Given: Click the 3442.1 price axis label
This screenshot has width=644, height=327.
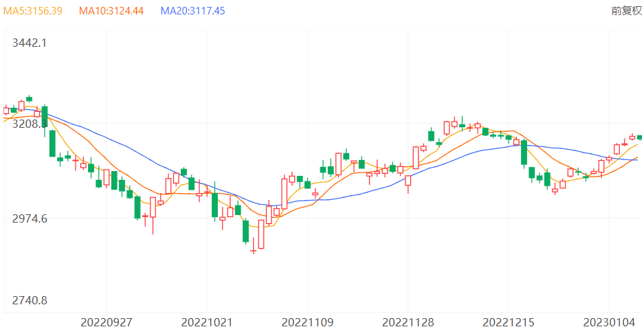Looking at the screenshot, I should click(30, 43).
